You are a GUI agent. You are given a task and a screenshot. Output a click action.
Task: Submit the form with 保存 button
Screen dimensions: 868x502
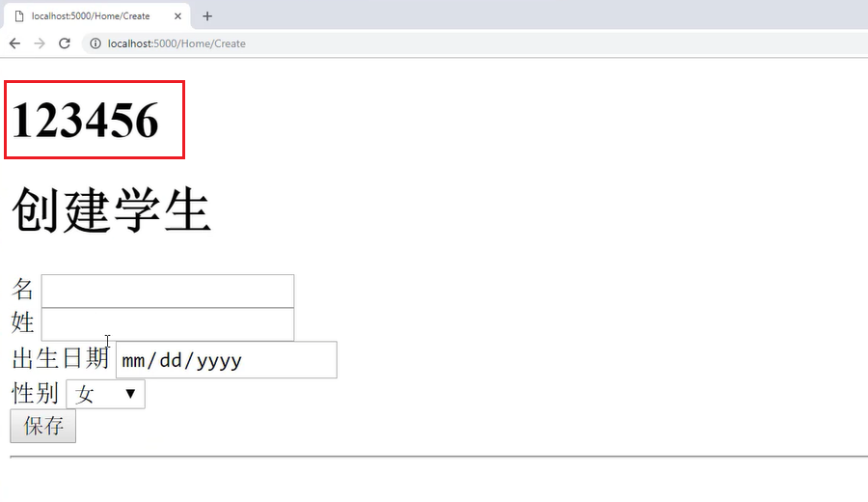(43, 426)
